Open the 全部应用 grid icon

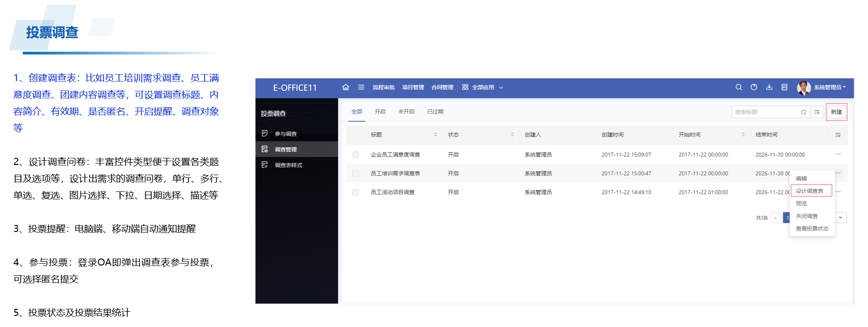tap(465, 87)
